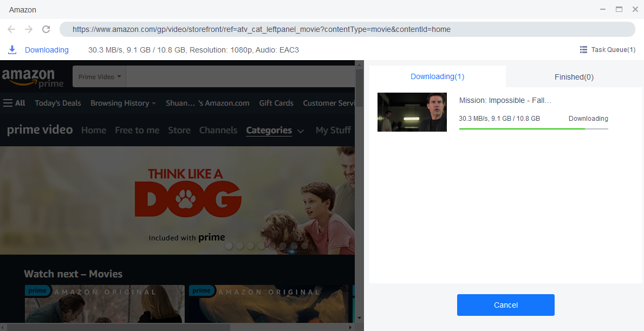Open the Prime Video search category dropdown

point(100,77)
